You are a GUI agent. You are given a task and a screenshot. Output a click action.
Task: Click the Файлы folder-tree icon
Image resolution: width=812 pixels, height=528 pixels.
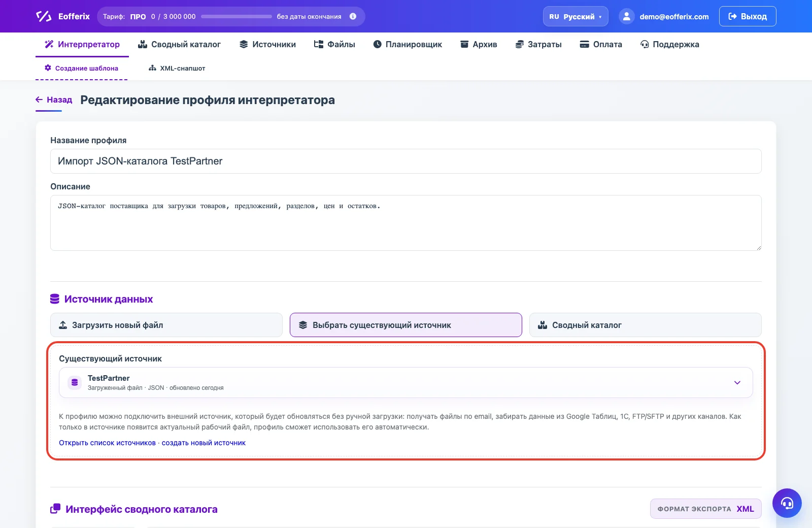pyautogui.click(x=319, y=44)
